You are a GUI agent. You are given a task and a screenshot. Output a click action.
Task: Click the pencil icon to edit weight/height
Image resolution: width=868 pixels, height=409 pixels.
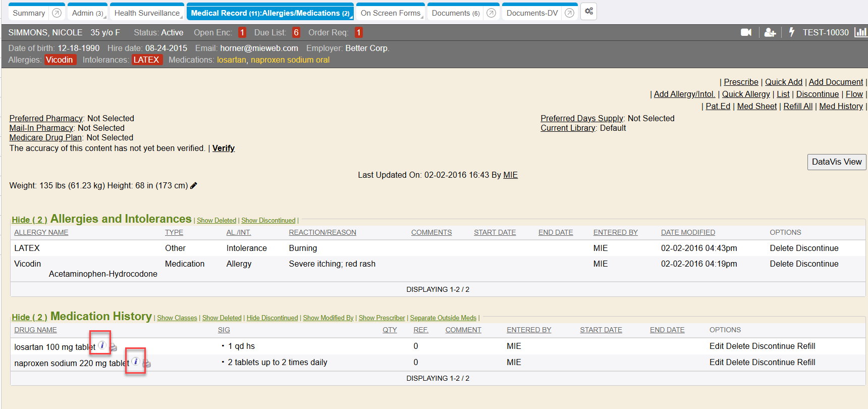coord(194,185)
